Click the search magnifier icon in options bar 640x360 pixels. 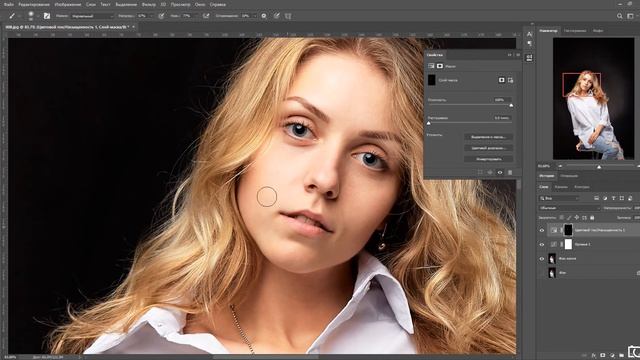pos(620,16)
